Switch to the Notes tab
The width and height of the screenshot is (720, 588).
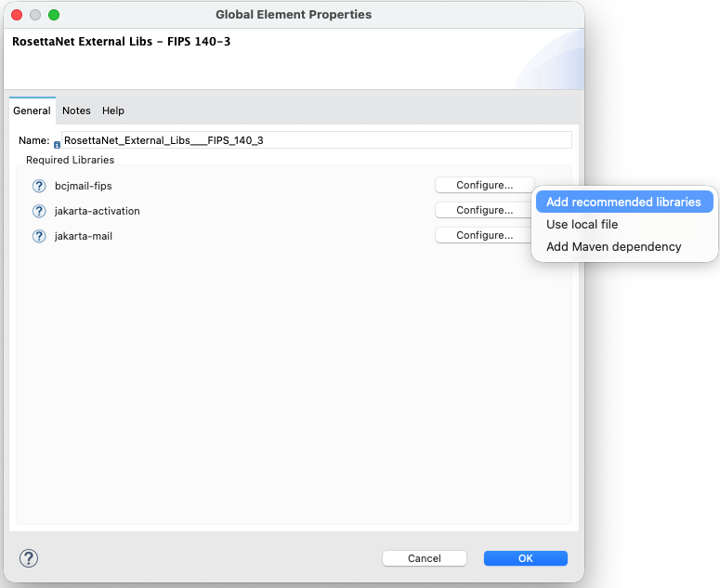click(x=76, y=111)
